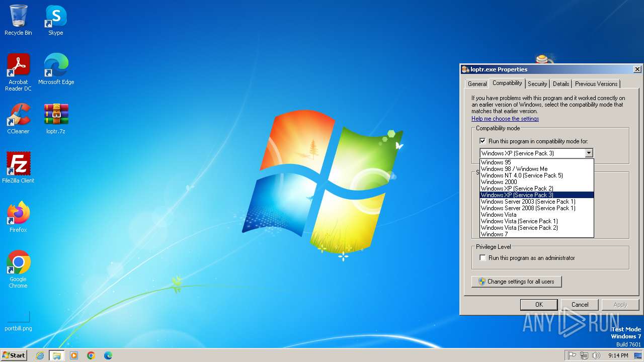The width and height of the screenshot is (644, 362).
Task: Open Chrome from the taskbar
Action: pyautogui.click(x=91, y=355)
